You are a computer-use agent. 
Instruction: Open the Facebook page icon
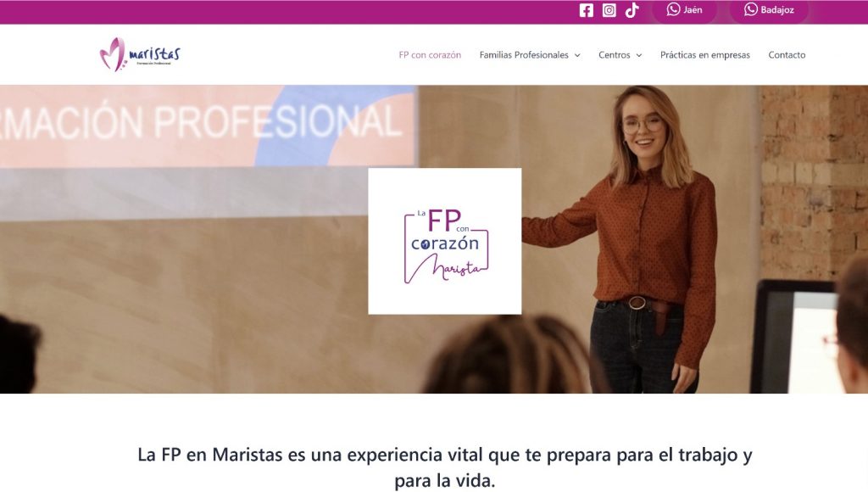pyautogui.click(x=587, y=10)
